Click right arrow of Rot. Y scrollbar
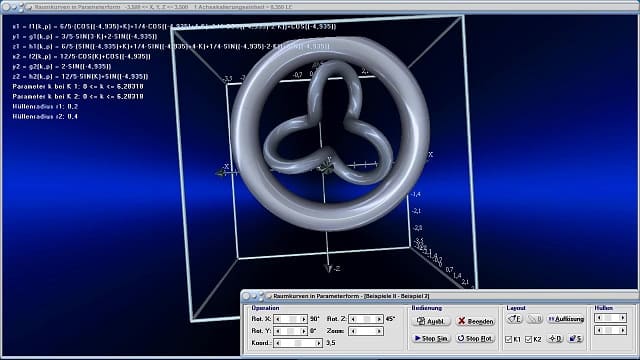Viewport: 640px width, 360px height. pos(303,331)
